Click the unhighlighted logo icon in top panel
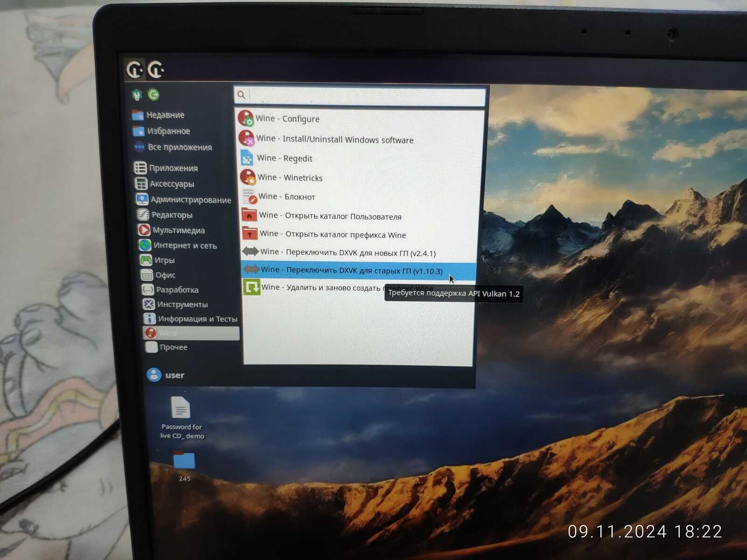Viewport: 747px width, 560px height. 156,70
